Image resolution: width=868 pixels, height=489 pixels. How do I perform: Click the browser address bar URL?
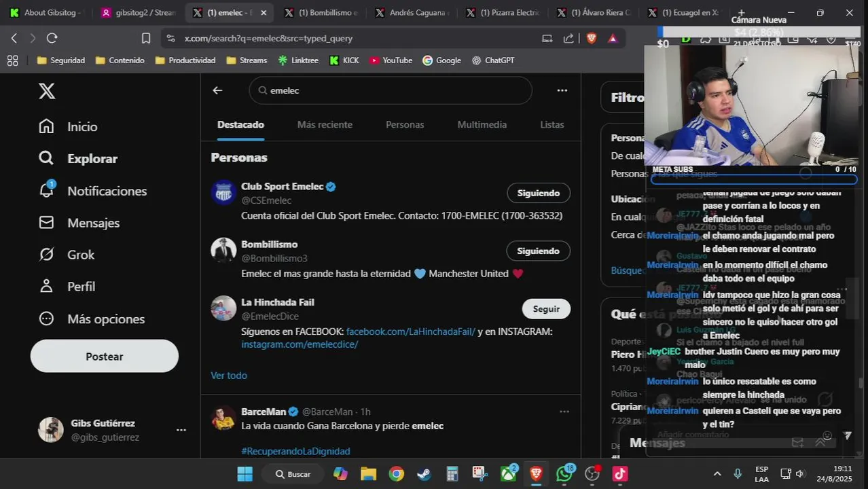point(268,38)
